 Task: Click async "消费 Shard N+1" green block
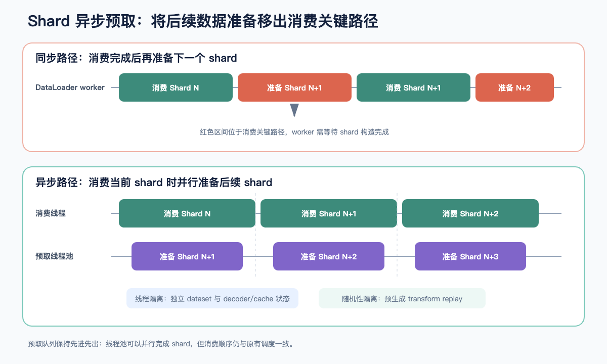[x=329, y=213]
